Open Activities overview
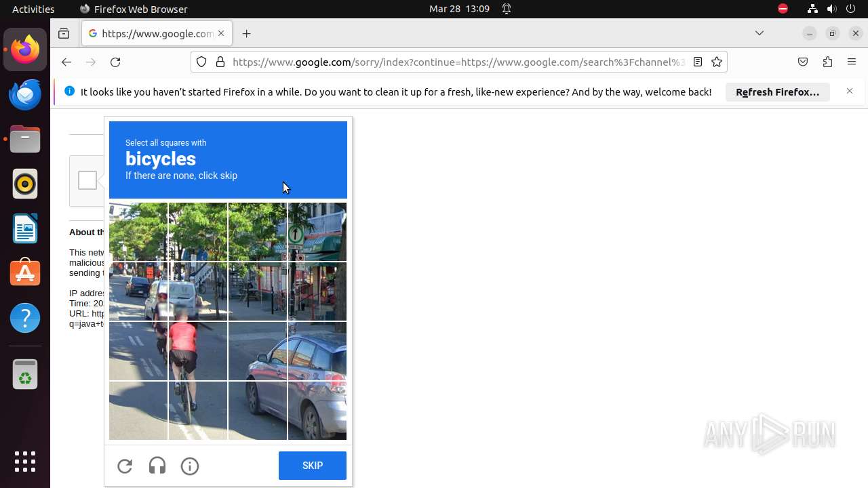The image size is (868, 488). tap(33, 9)
